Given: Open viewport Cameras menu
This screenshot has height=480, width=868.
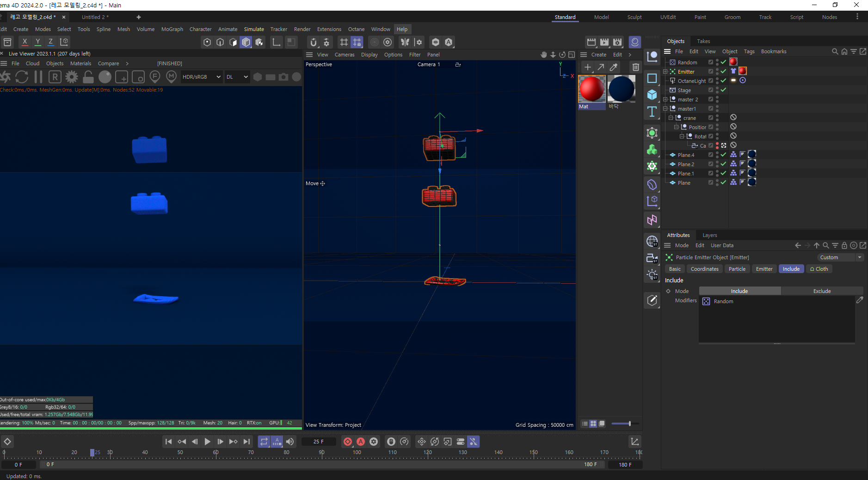Looking at the screenshot, I should [x=345, y=55].
